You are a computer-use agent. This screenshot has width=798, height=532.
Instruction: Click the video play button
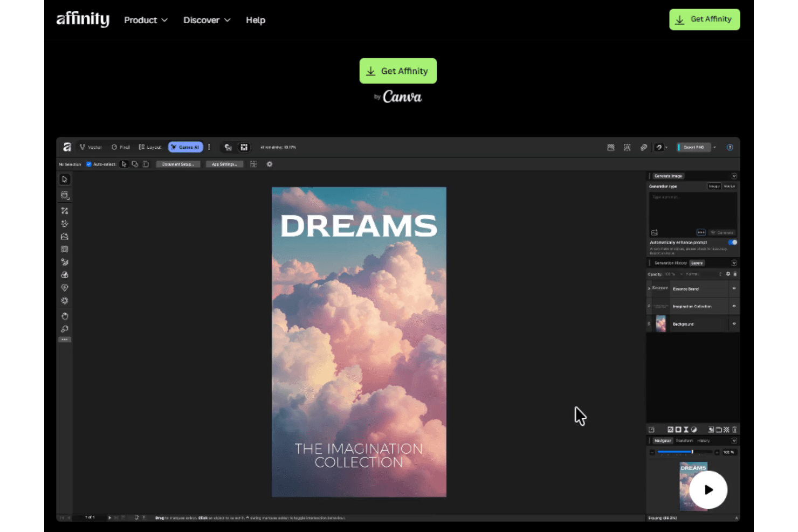coord(708,489)
